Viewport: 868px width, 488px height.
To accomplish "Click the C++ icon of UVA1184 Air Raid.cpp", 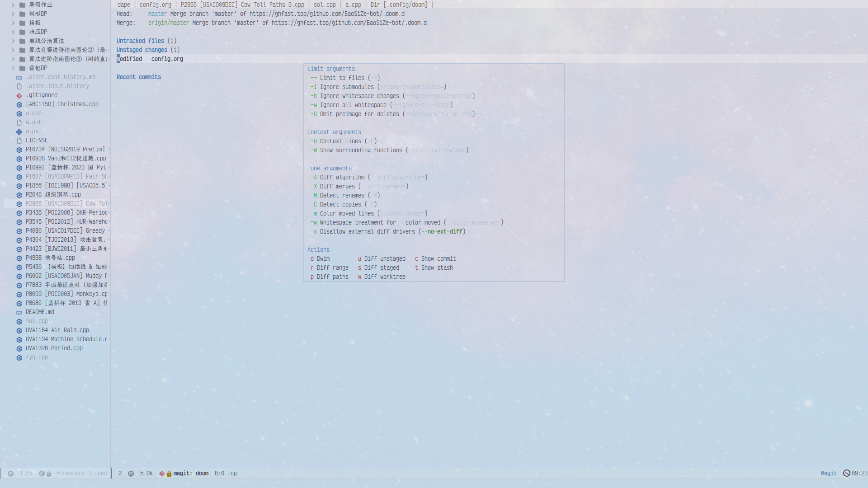I will (x=19, y=330).
